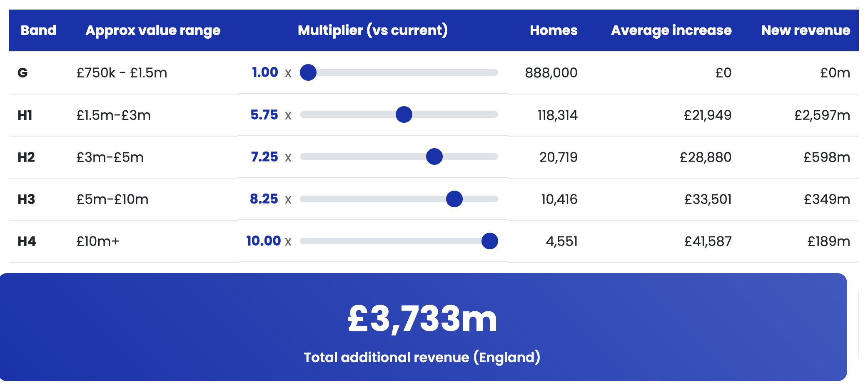The height and width of the screenshot is (390, 868).
Task: Click the £2,597m new revenue cell
Action: [822, 115]
